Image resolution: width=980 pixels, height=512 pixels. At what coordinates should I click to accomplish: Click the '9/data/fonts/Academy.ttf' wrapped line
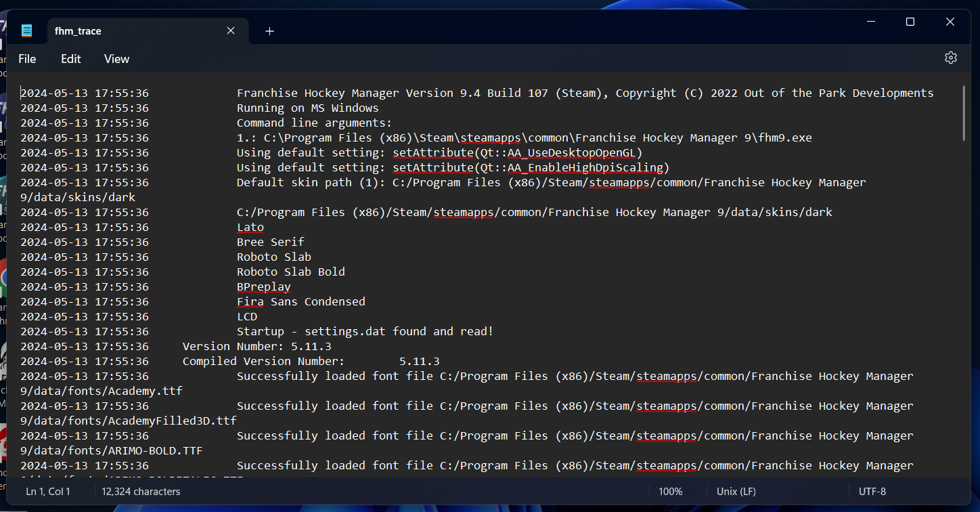point(102,391)
